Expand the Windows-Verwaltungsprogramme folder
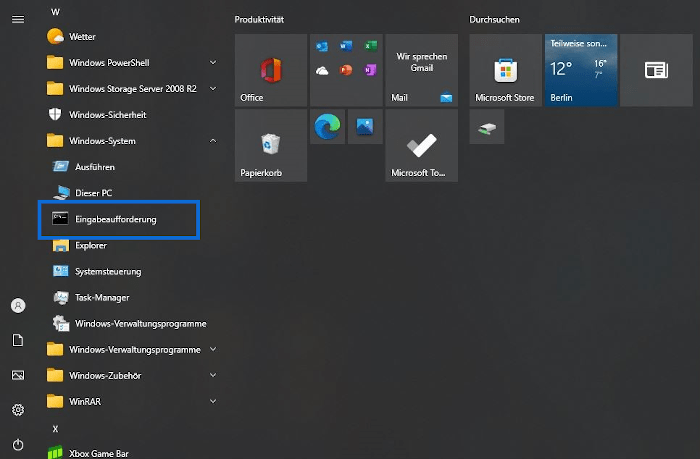Screen dimensions: 700x459 (x=132, y=349)
